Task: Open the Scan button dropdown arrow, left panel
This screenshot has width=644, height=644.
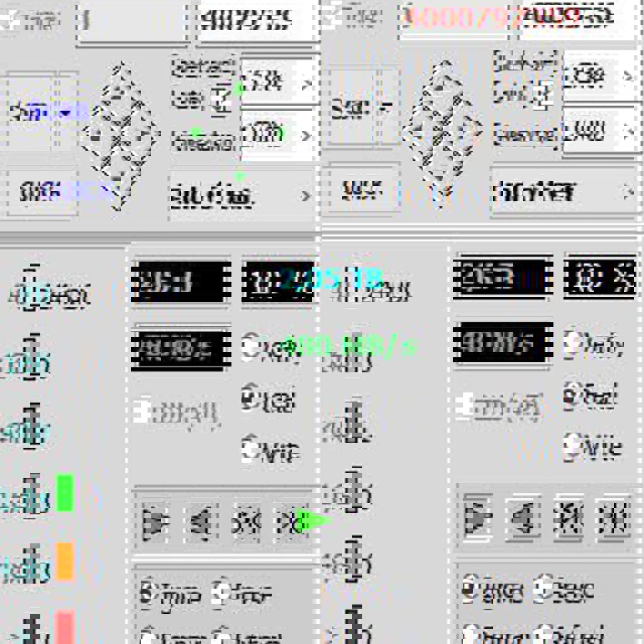Action: (x=66, y=113)
